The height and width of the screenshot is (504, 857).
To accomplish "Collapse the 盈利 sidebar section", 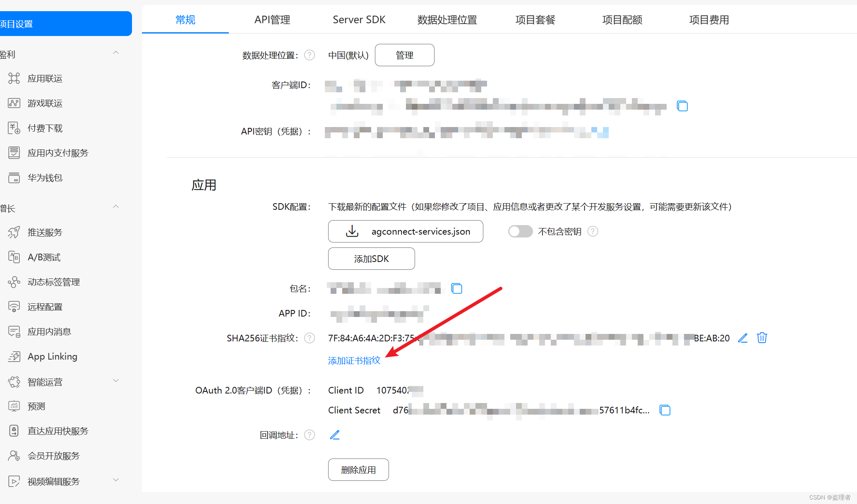I will [x=116, y=53].
